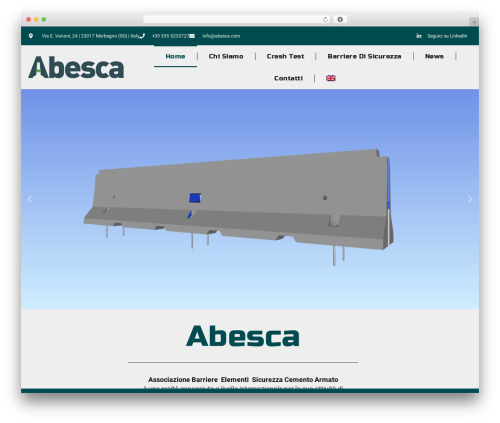The width and height of the screenshot is (500, 423).
Task: Call the +39 335 phone number link
Action: (x=170, y=36)
